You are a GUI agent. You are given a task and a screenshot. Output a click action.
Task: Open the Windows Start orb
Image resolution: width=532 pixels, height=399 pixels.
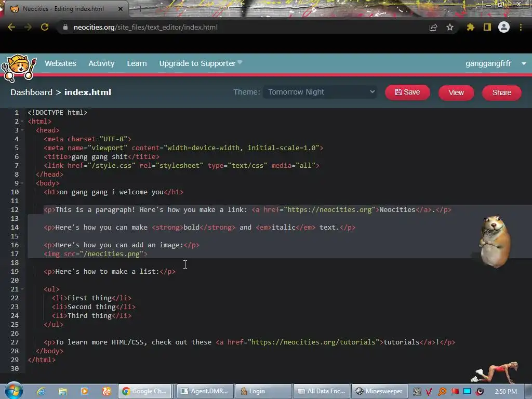(14, 391)
